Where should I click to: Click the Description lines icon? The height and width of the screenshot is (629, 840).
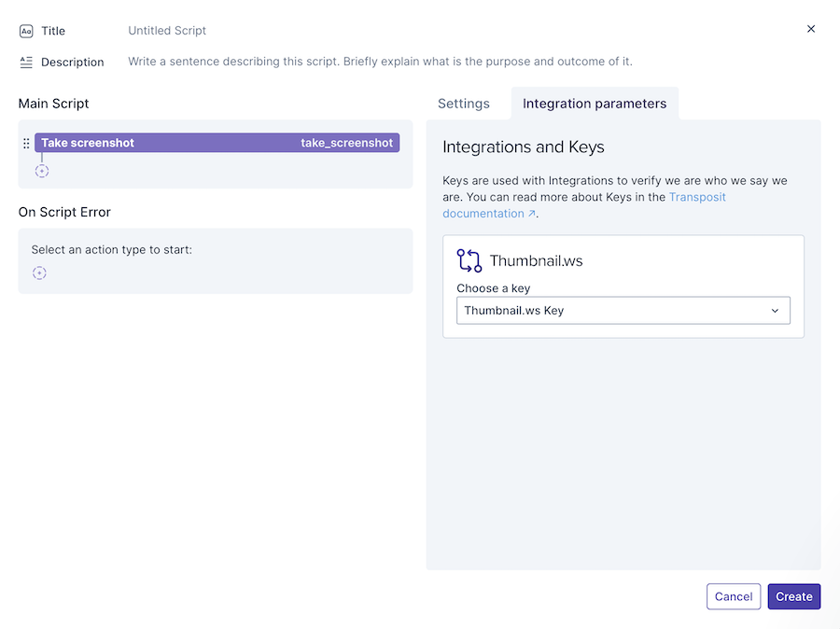pyautogui.click(x=26, y=63)
